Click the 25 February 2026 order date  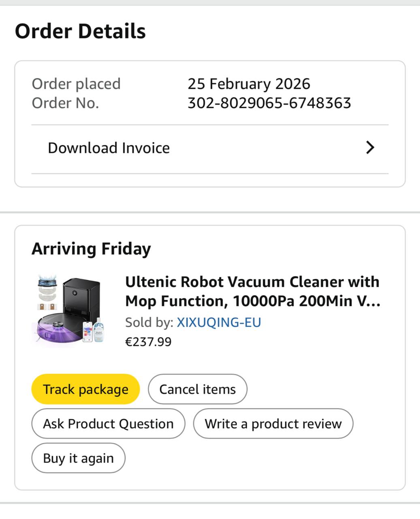(x=249, y=84)
